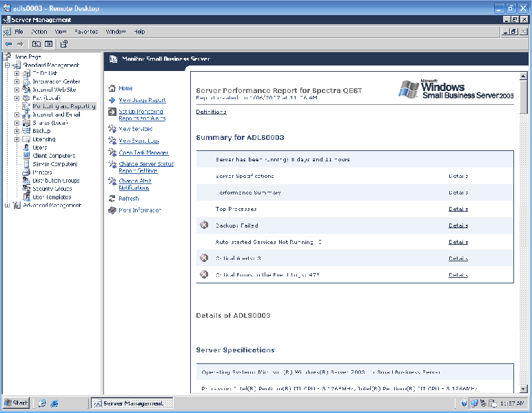This screenshot has width=532, height=413.
Task: Open the Action menu
Action: pos(39,32)
